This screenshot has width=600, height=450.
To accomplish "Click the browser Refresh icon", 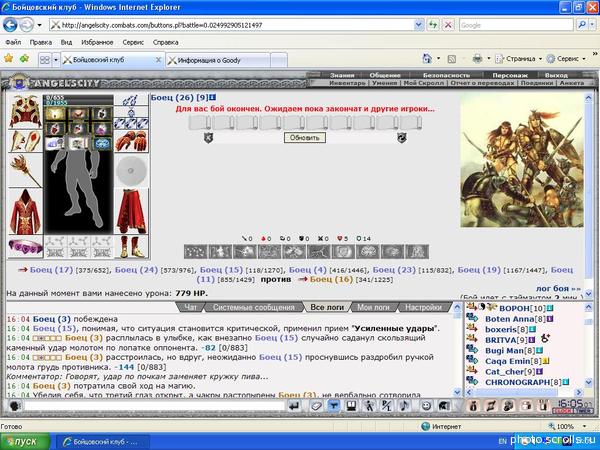I will pos(433,25).
